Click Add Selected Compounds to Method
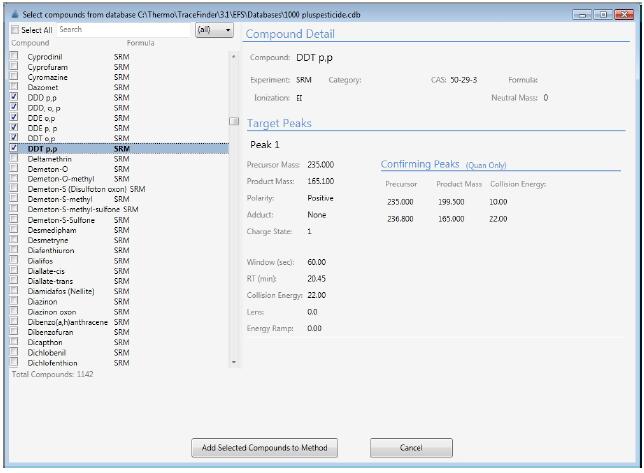Viewport: 644px width, 473px height. (x=265, y=447)
